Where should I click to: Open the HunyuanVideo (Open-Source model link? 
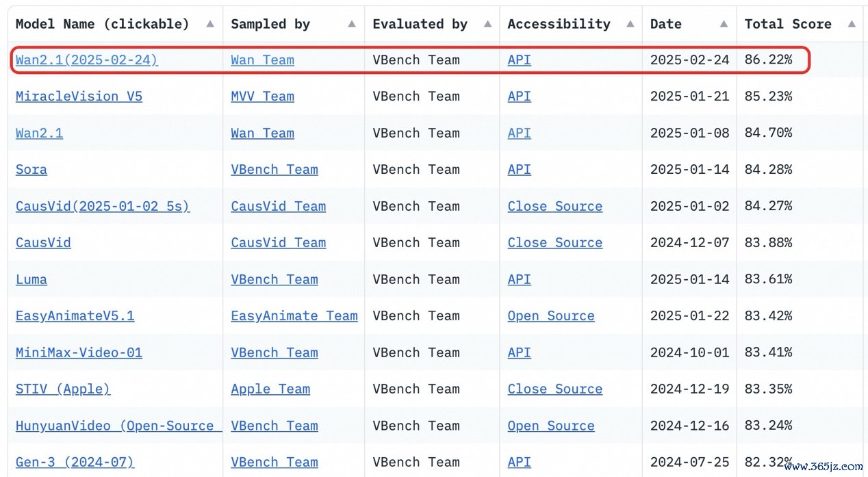(118, 426)
